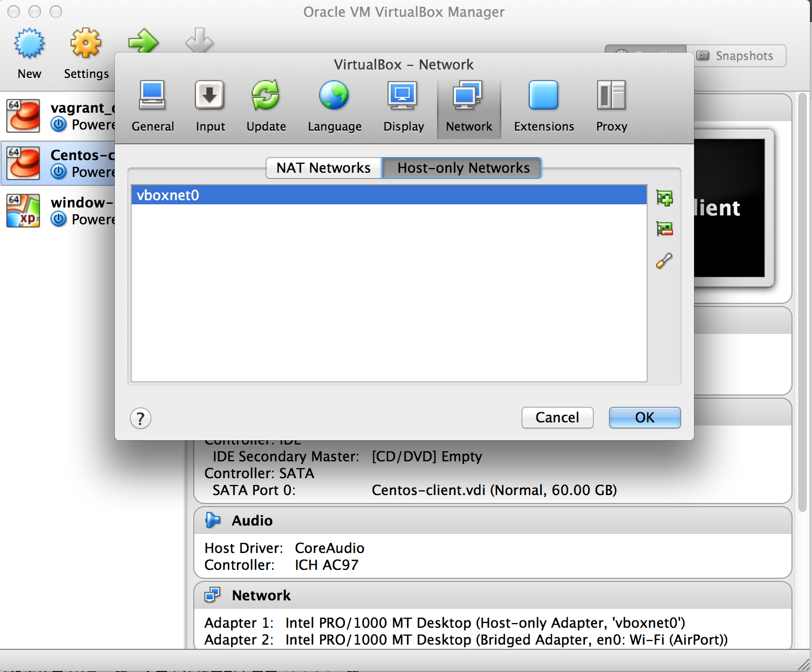812x672 pixels.
Task: Select the window XP VM in the list
Action: pyautogui.click(x=58, y=211)
